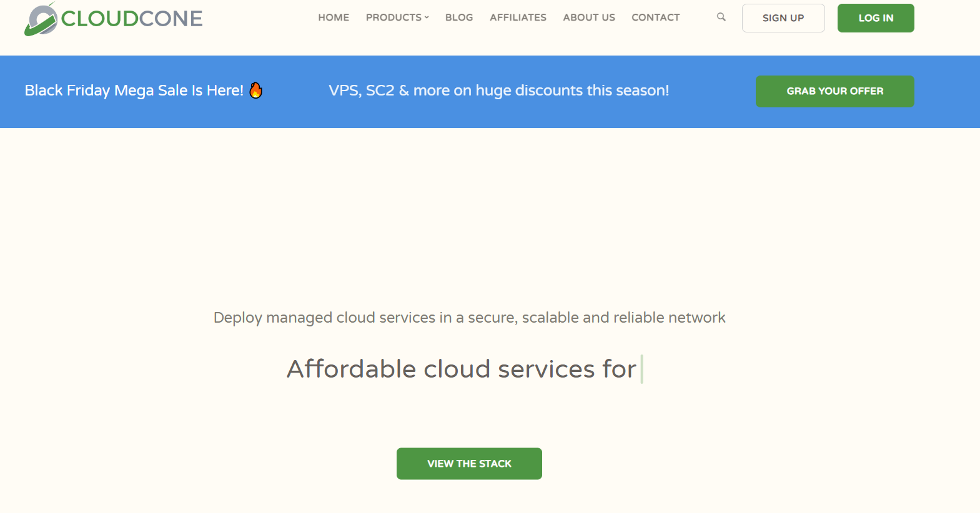
Task: Click Black Friday Mega Sale banner text
Action: coord(134,90)
